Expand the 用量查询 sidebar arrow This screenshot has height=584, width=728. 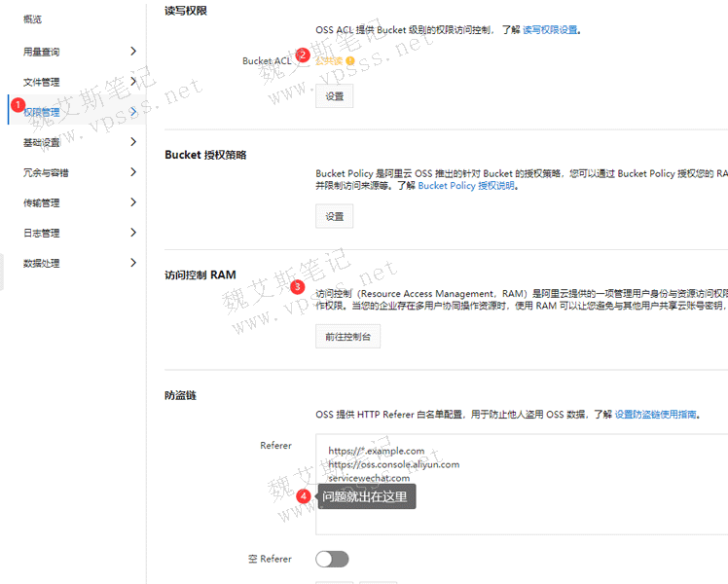click(x=133, y=51)
